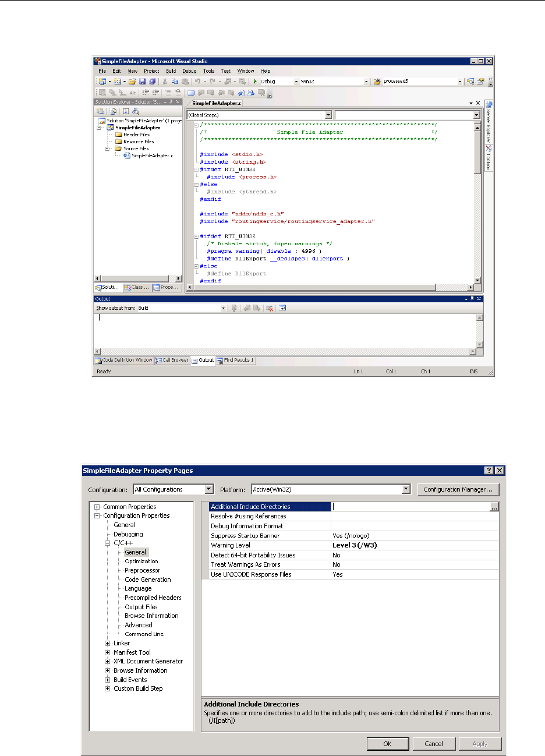
Task: Click the View Code icon in Solution Explorer
Action: tap(126, 111)
